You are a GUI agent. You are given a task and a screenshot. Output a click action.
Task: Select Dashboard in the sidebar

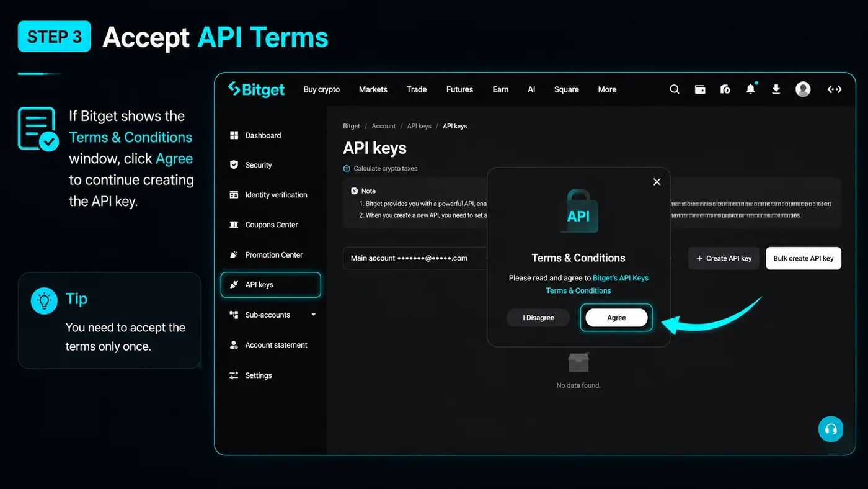click(x=263, y=135)
